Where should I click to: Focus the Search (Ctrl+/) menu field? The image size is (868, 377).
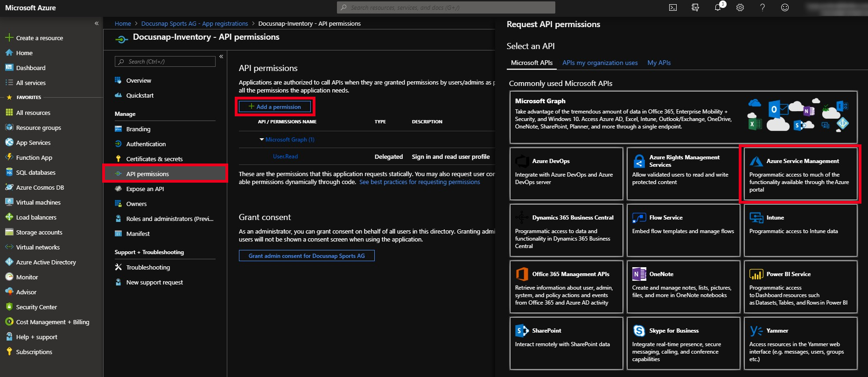pyautogui.click(x=165, y=61)
